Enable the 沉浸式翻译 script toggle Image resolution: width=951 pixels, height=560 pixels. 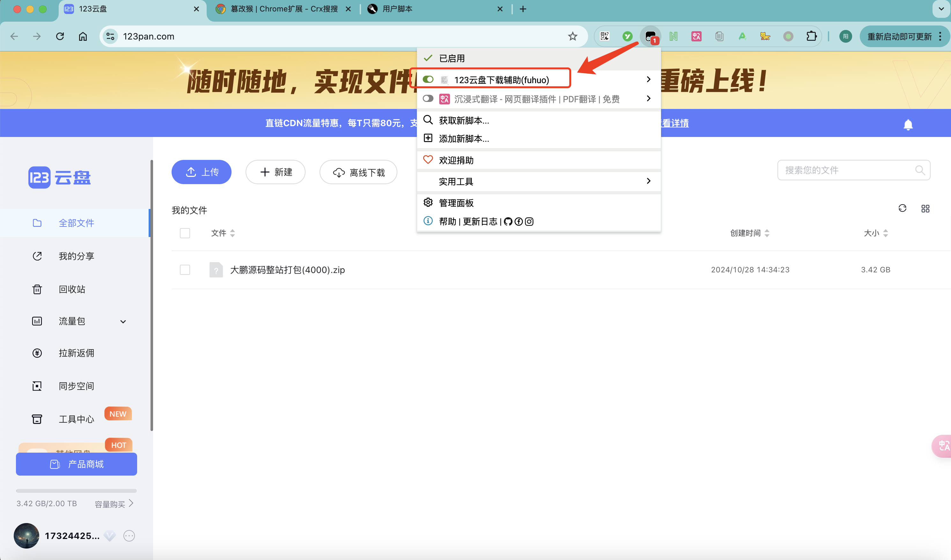pos(428,98)
